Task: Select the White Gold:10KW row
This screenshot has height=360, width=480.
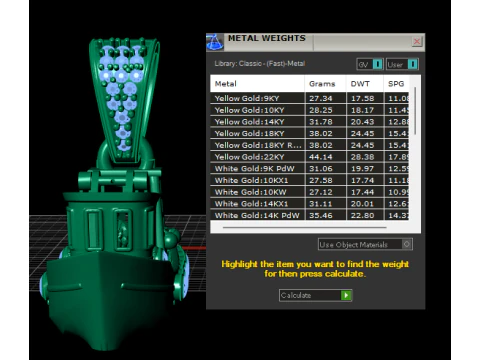Action: click(309, 192)
